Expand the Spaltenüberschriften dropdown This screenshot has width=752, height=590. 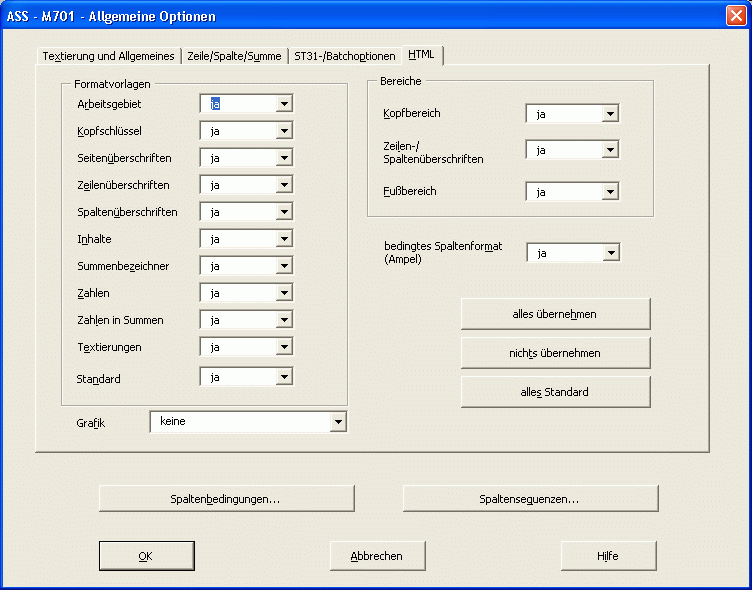pyautogui.click(x=285, y=212)
